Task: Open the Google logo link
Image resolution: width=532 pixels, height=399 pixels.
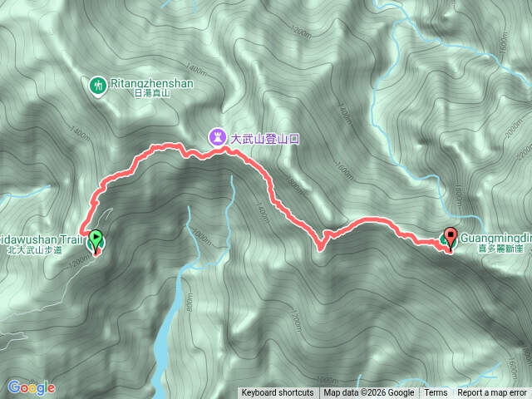Action: pyautogui.click(x=32, y=387)
